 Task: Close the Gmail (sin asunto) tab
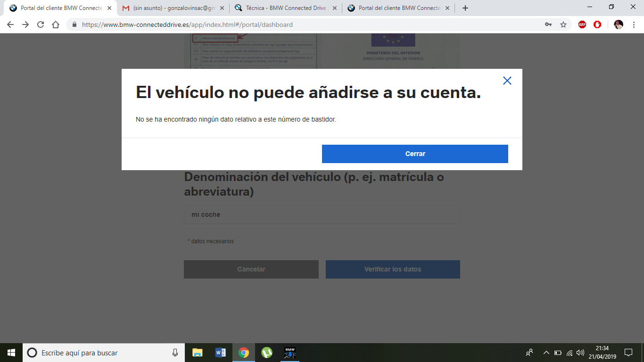222,8
